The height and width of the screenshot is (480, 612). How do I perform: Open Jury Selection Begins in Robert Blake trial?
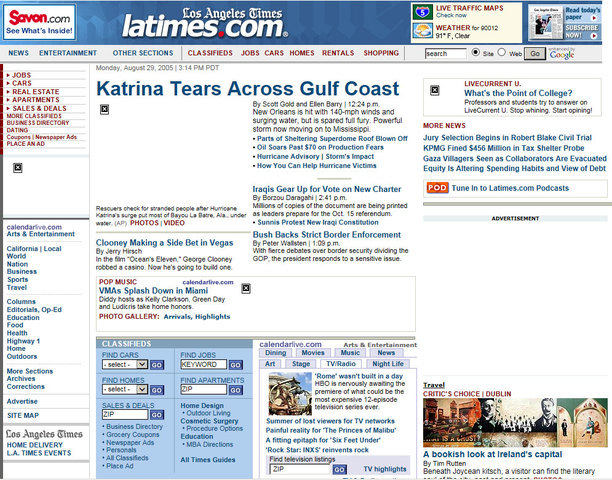point(507,138)
